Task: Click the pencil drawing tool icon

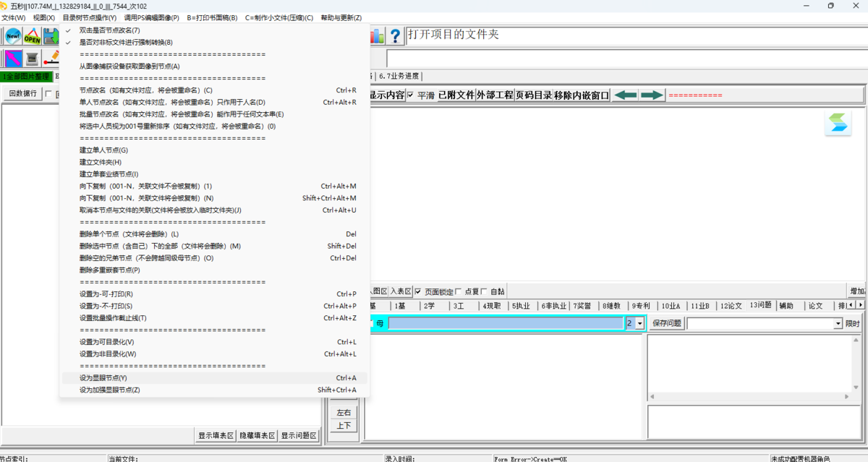Action: click(51, 59)
